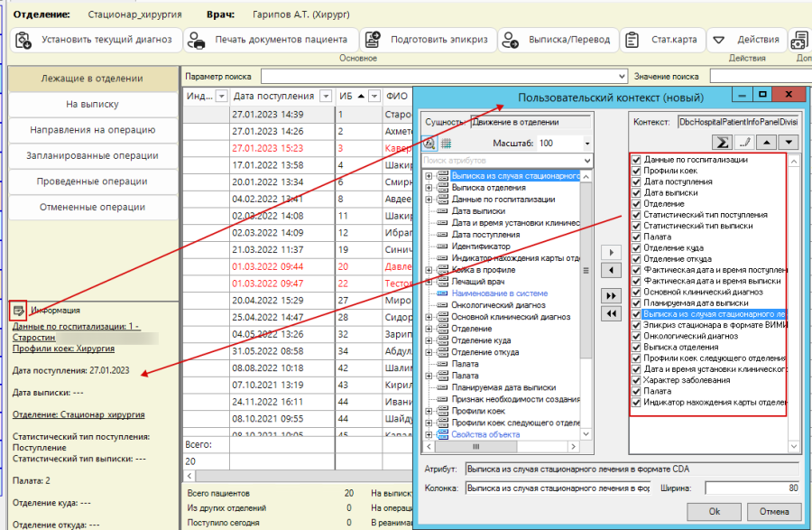Screen dimensions: 812x530
Task: Click the Стат.карта clipboard icon
Action: point(632,40)
